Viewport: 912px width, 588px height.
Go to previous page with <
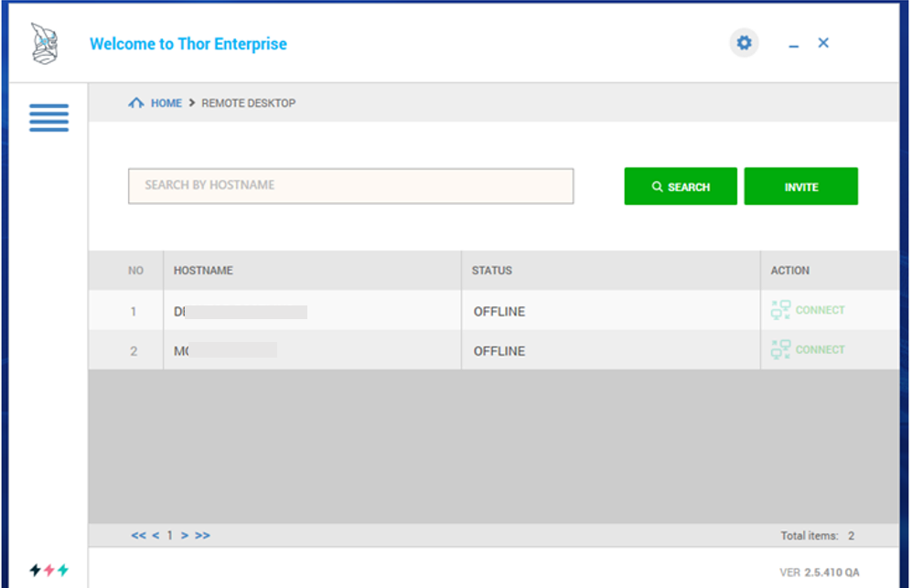pyautogui.click(x=156, y=535)
